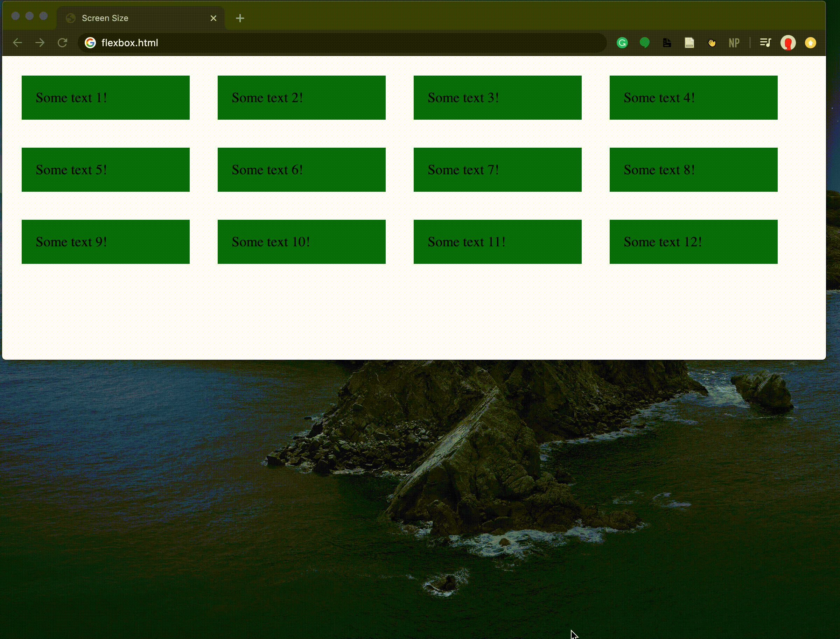Click the Google favicon in the address bar
The height and width of the screenshot is (639, 840).
coord(90,43)
